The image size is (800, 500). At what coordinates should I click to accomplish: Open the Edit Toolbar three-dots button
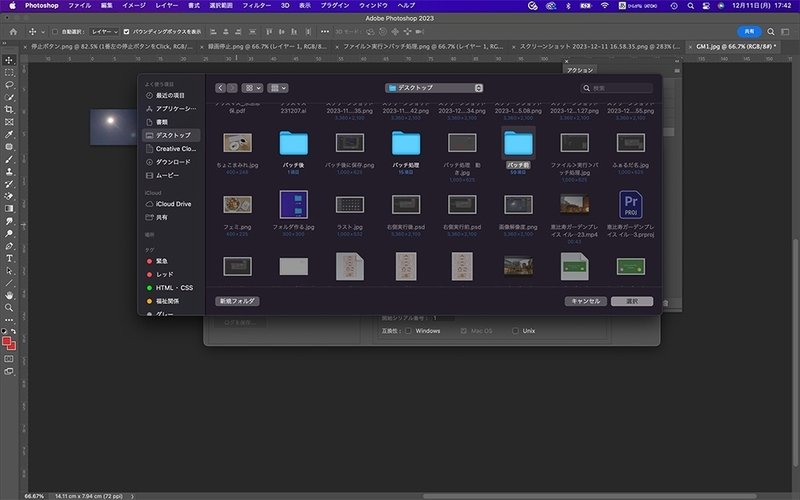click(x=9, y=320)
